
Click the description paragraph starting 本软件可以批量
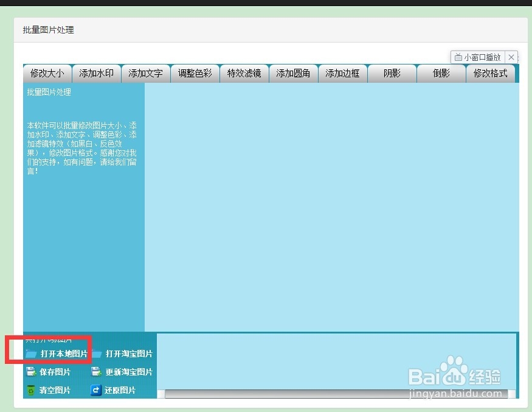click(81, 148)
